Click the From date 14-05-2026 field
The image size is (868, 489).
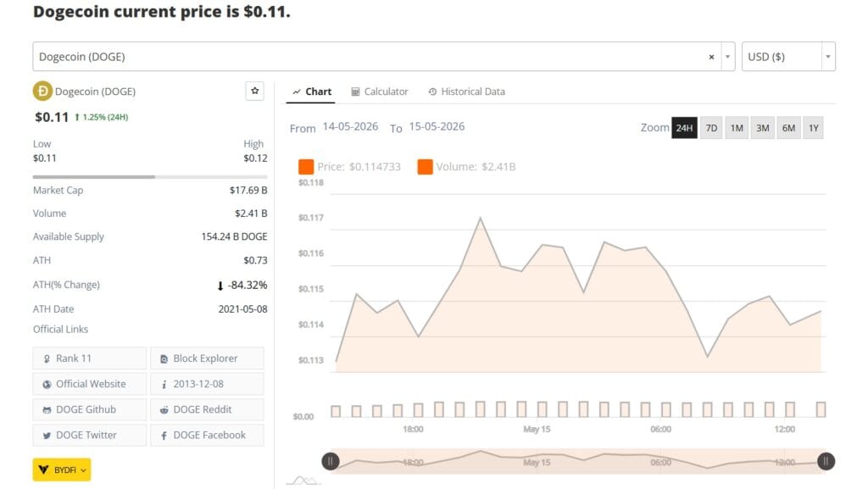(x=350, y=126)
